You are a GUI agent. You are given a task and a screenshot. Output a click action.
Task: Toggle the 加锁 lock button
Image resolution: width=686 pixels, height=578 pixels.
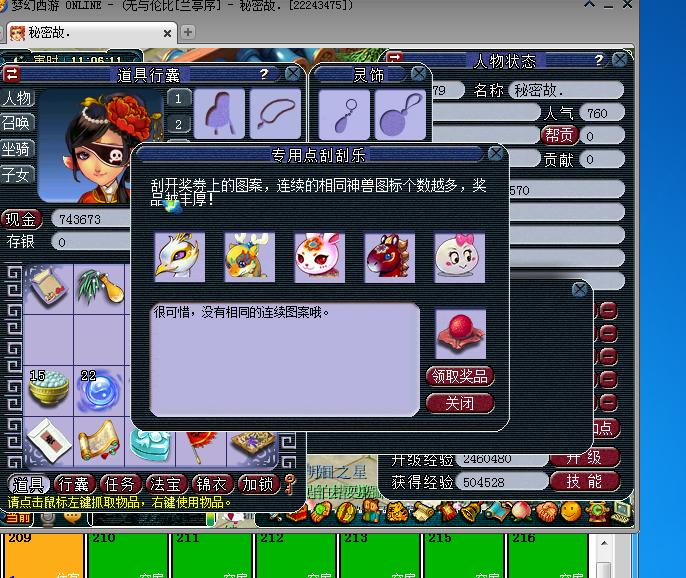(258, 484)
